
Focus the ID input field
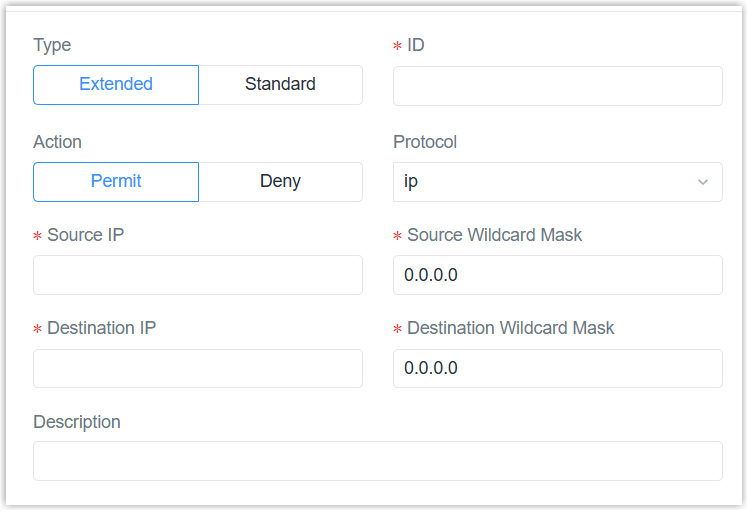click(557, 86)
